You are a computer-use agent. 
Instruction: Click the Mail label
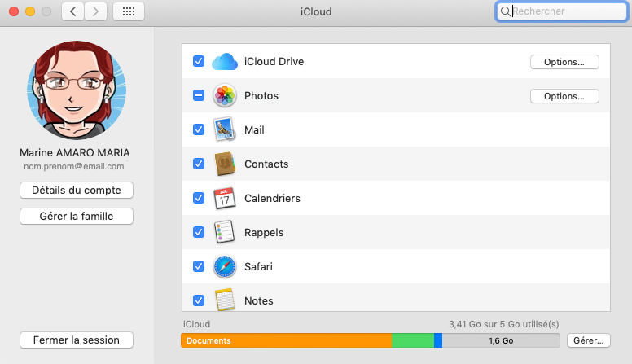coord(254,129)
